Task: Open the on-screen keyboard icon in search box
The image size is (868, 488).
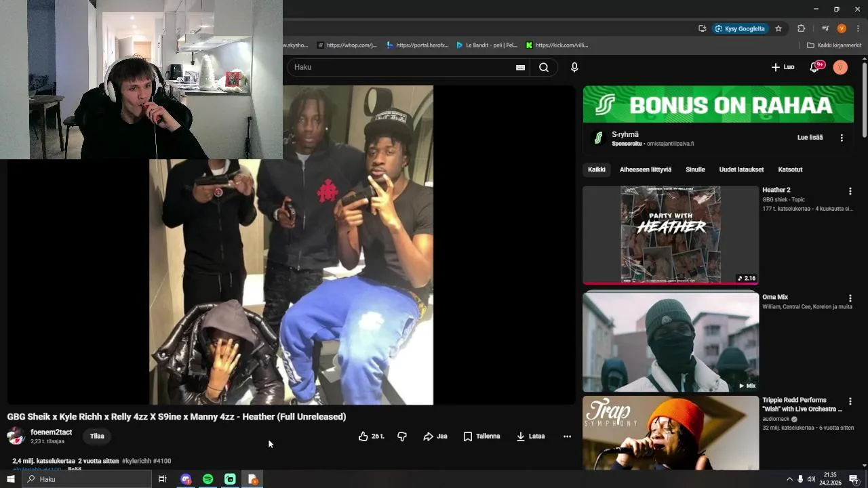Action: click(520, 67)
